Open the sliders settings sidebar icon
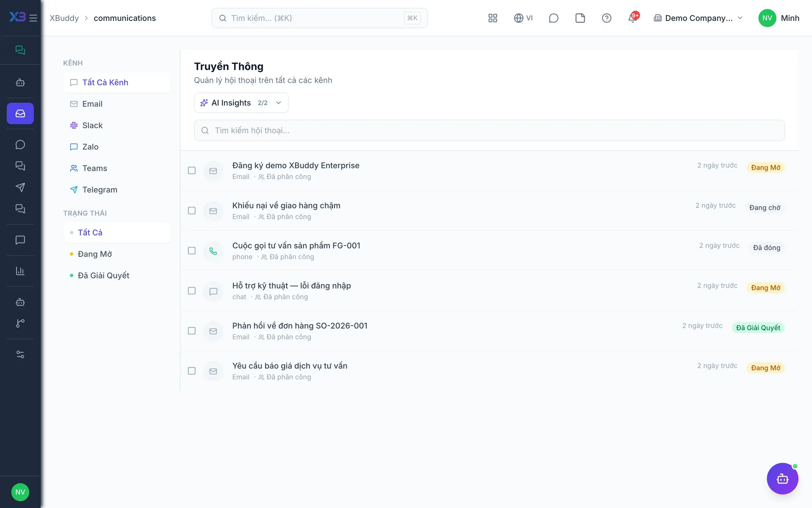Viewport: 812px width, 508px height. (20, 354)
